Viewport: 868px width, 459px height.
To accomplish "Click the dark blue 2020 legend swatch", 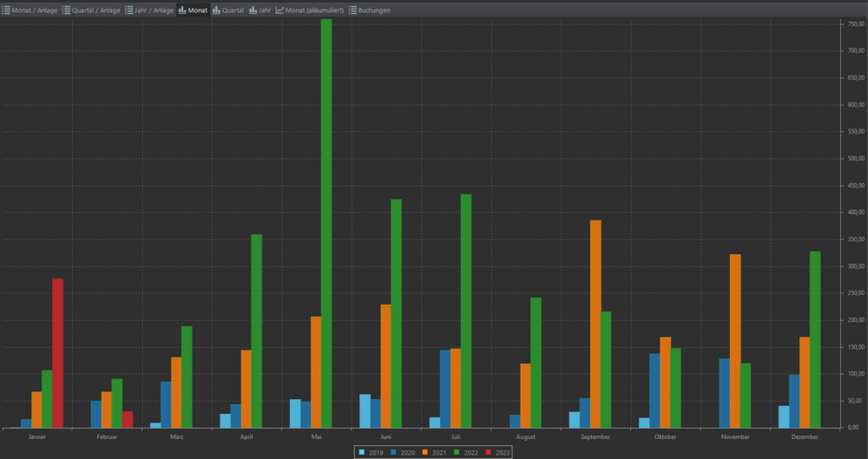I will click(x=393, y=452).
